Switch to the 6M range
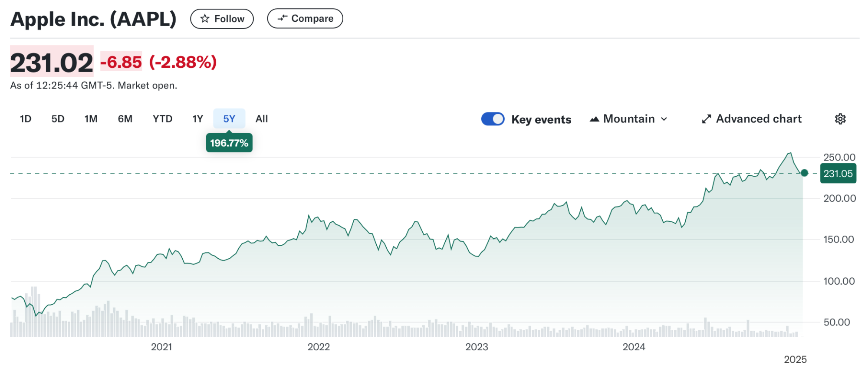The height and width of the screenshot is (375, 868). [x=125, y=119]
